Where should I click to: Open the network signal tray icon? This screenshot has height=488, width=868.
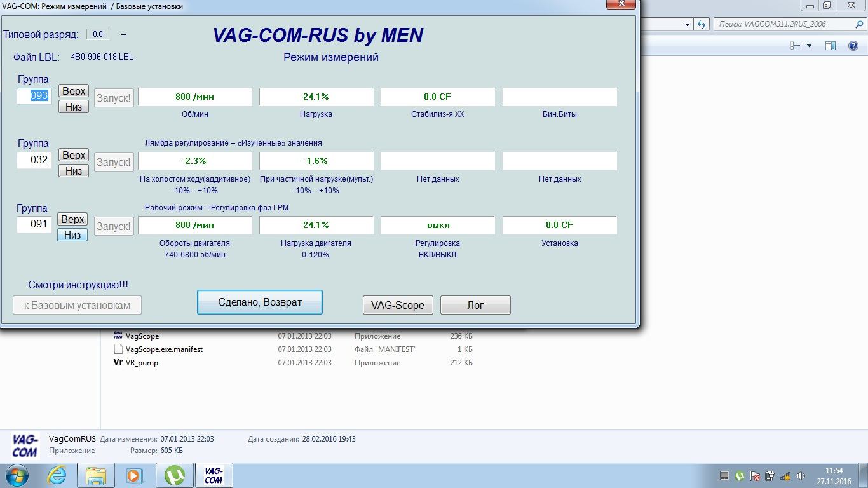coord(785,475)
